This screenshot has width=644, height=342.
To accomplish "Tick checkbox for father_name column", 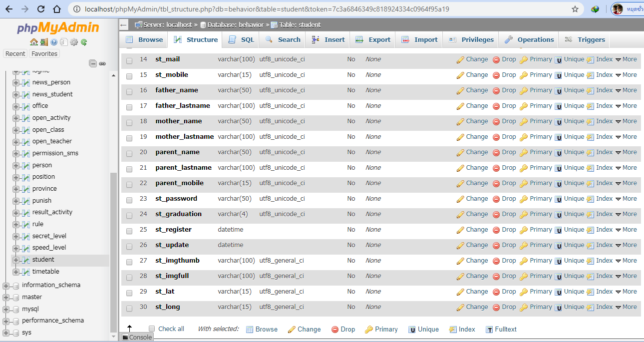I will point(129,91).
